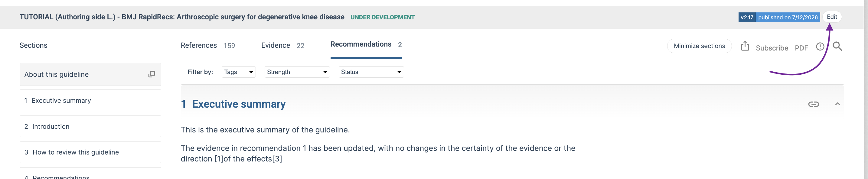Open the search magnifier icon
The height and width of the screenshot is (179, 868).
[x=837, y=46]
